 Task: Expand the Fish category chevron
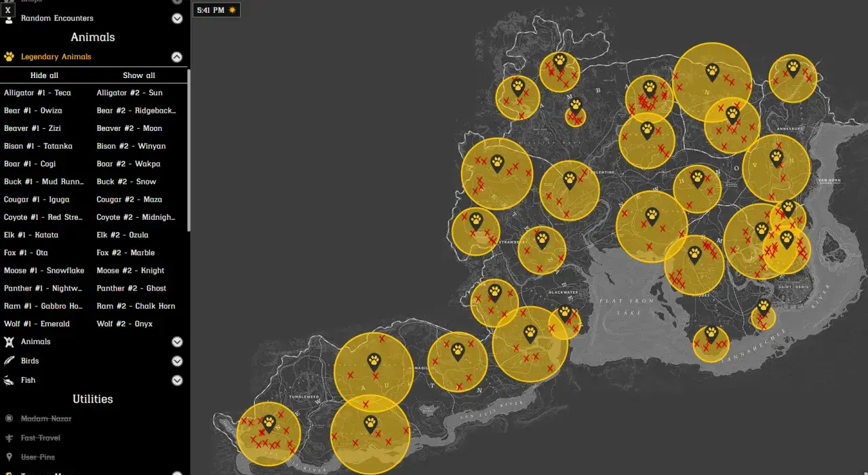[x=177, y=380]
